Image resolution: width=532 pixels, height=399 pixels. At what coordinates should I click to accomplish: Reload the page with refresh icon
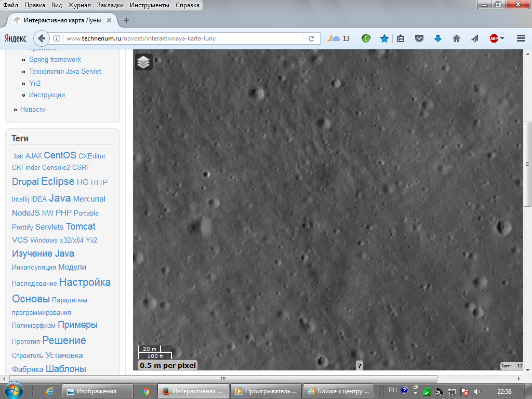pos(312,38)
